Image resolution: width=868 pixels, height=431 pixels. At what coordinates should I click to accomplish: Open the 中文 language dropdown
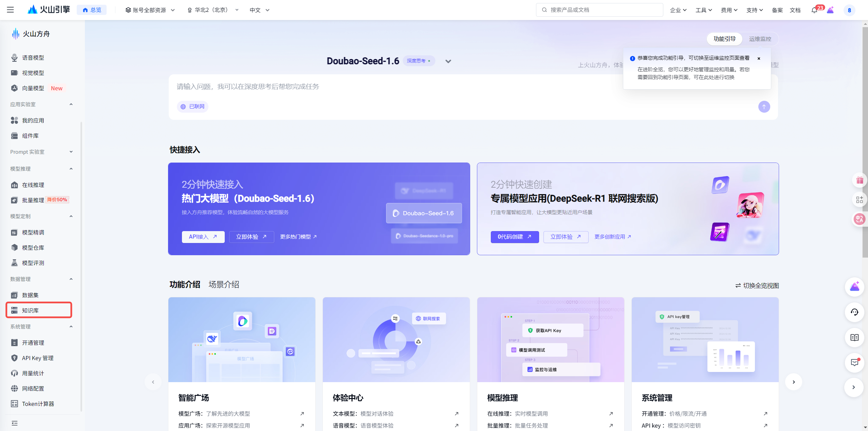259,10
